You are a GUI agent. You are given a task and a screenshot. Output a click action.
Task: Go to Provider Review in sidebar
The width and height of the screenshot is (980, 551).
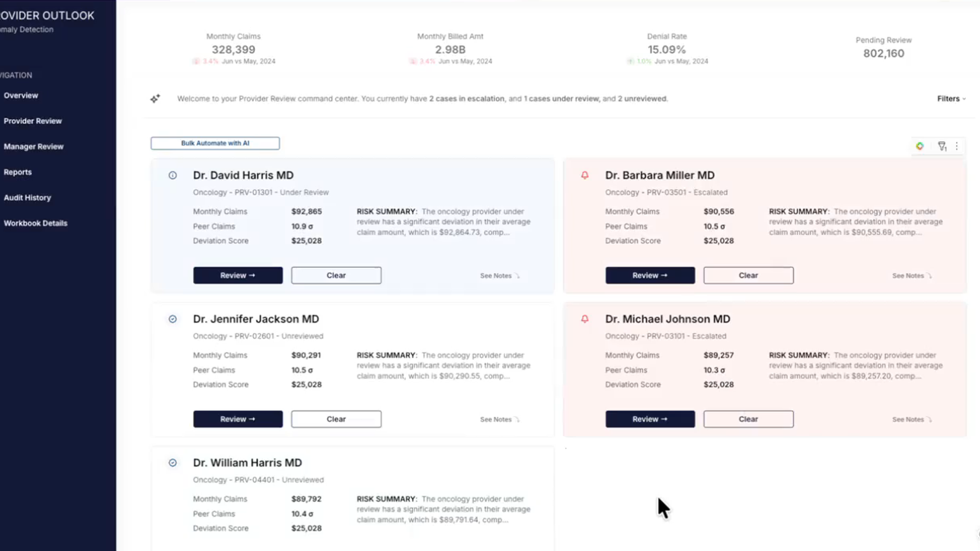(x=33, y=121)
